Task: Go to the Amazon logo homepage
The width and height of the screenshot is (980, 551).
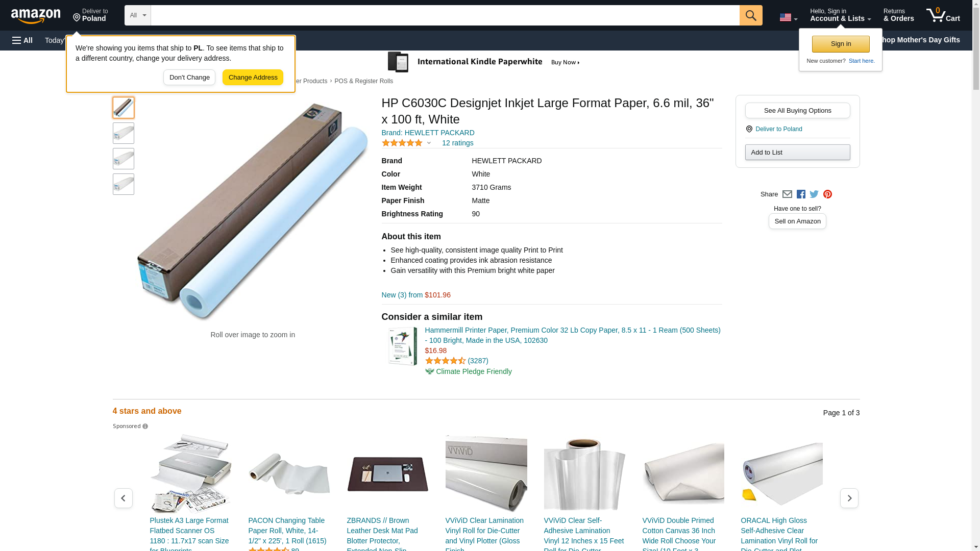Action: point(36,16)
